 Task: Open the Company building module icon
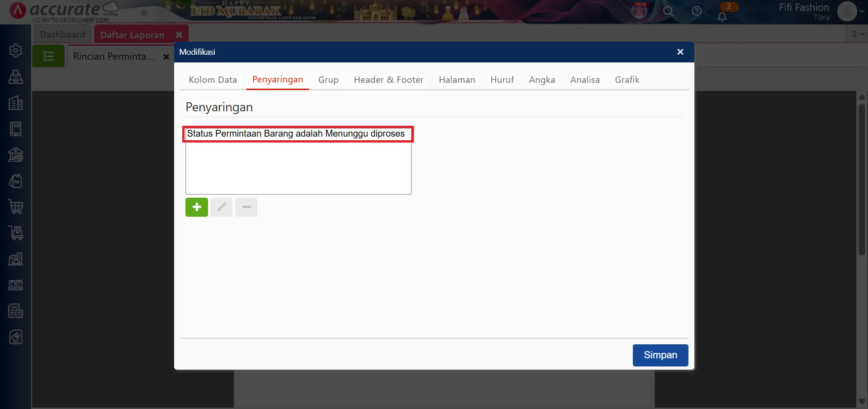click(x=16, y=103)
